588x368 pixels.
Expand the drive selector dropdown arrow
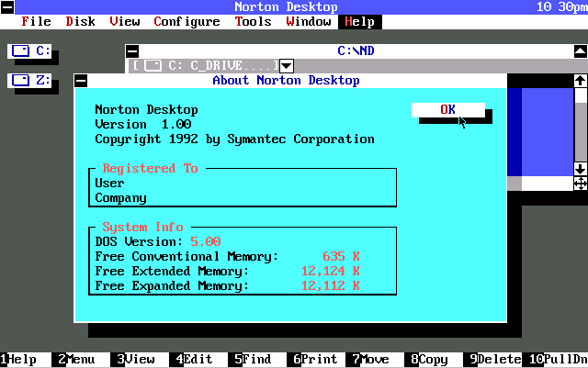coord(287,66)
